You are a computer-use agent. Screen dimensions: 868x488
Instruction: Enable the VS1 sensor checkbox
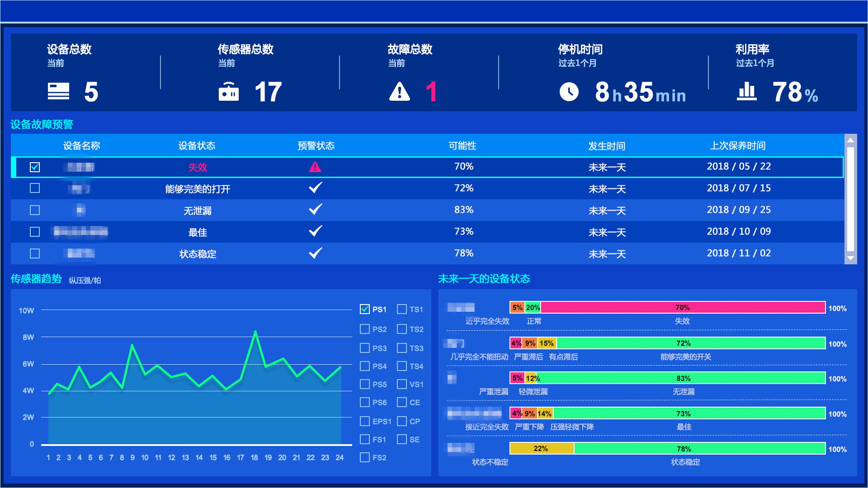click(402, 384)
